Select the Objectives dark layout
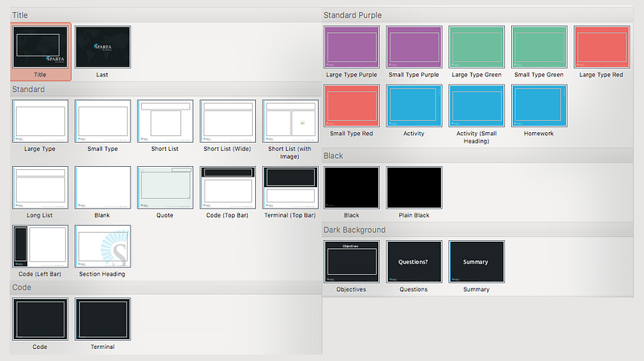Viewport: 644px width, 361px height. point(352,262)
